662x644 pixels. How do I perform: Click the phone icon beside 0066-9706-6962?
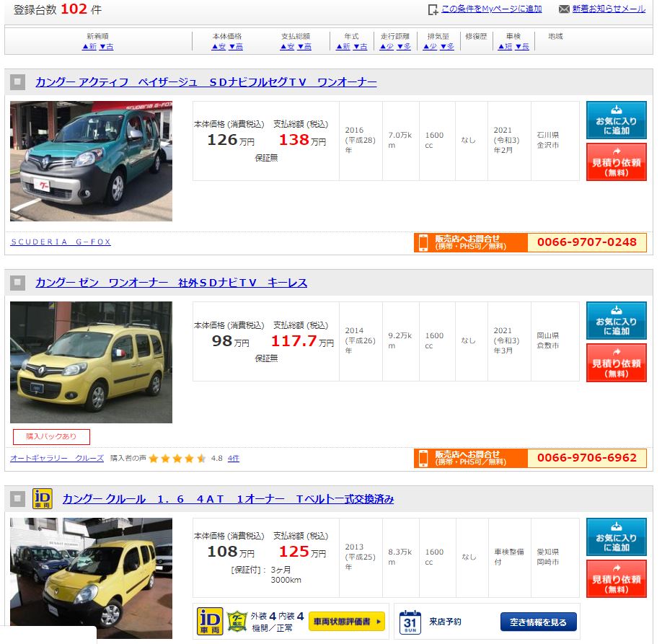423,458
